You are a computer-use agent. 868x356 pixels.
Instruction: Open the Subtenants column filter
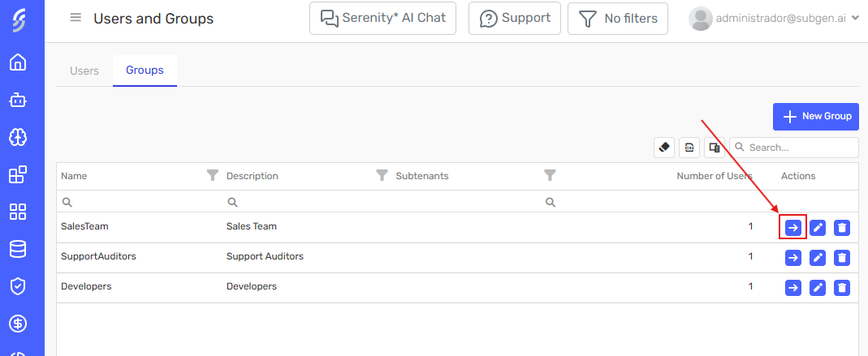tap(550, 175)
